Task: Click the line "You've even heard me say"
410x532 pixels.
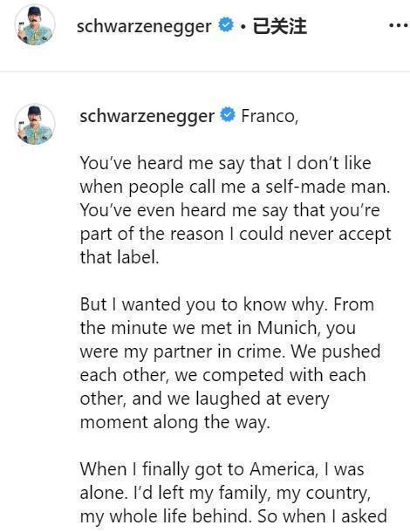Action: pyautogui.click(x=230, y=210)
